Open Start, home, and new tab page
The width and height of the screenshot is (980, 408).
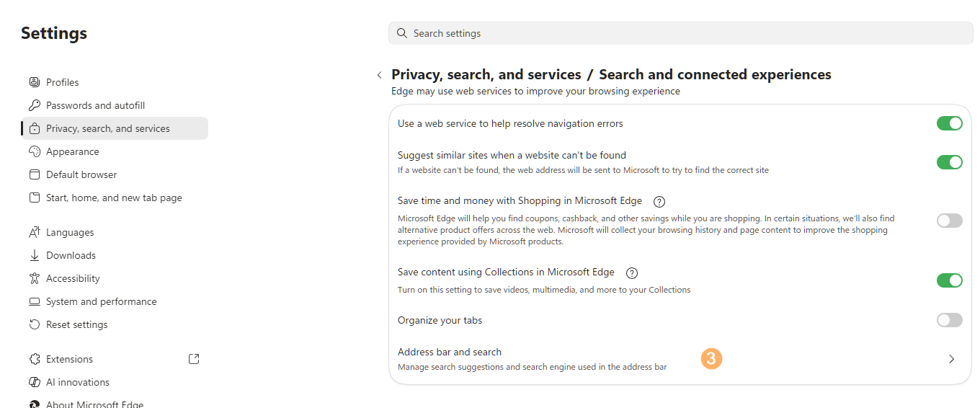[x=115, y=198]
